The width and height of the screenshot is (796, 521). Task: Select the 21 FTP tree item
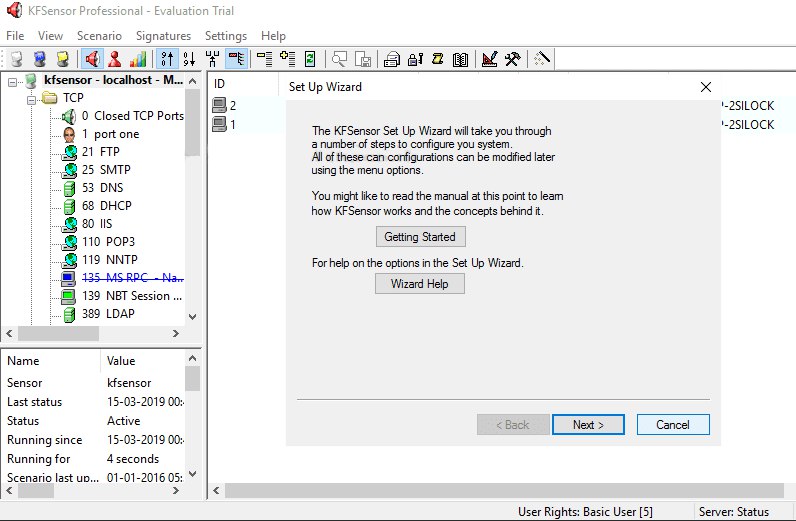tap(101, 152)
